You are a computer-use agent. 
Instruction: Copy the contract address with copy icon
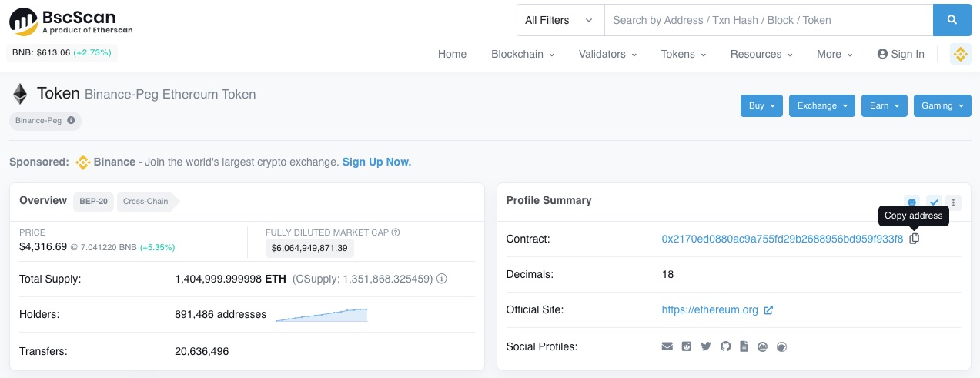pyautogui.click(x=914, y=239)
